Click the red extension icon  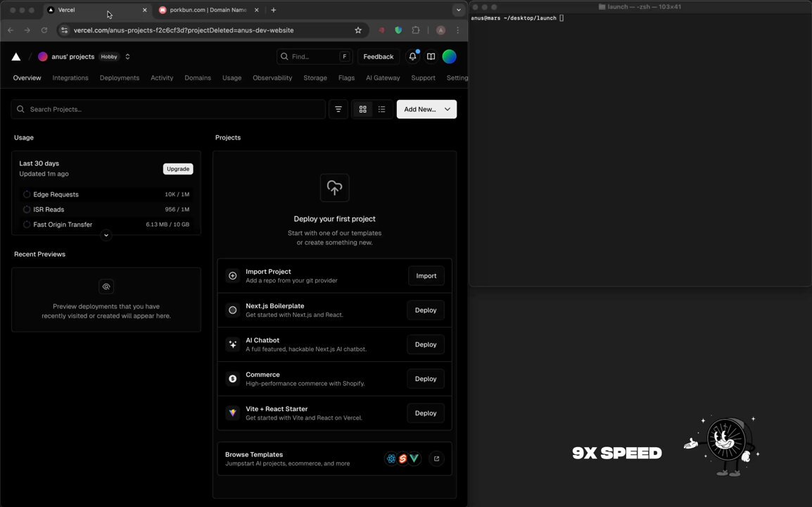point(381,30)
